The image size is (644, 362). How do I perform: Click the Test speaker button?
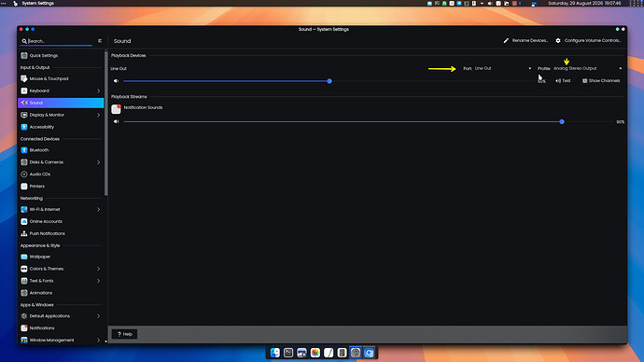563,81
